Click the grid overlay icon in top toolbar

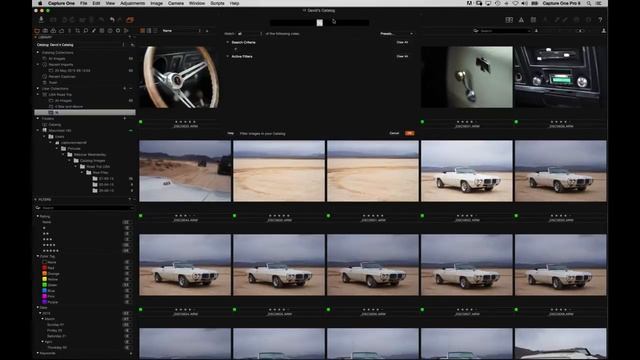533,20
